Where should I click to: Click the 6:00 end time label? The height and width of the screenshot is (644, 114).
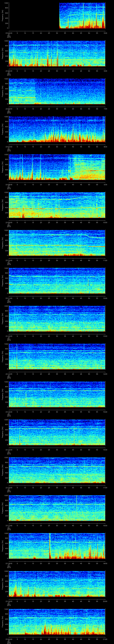tap(105, 71)
